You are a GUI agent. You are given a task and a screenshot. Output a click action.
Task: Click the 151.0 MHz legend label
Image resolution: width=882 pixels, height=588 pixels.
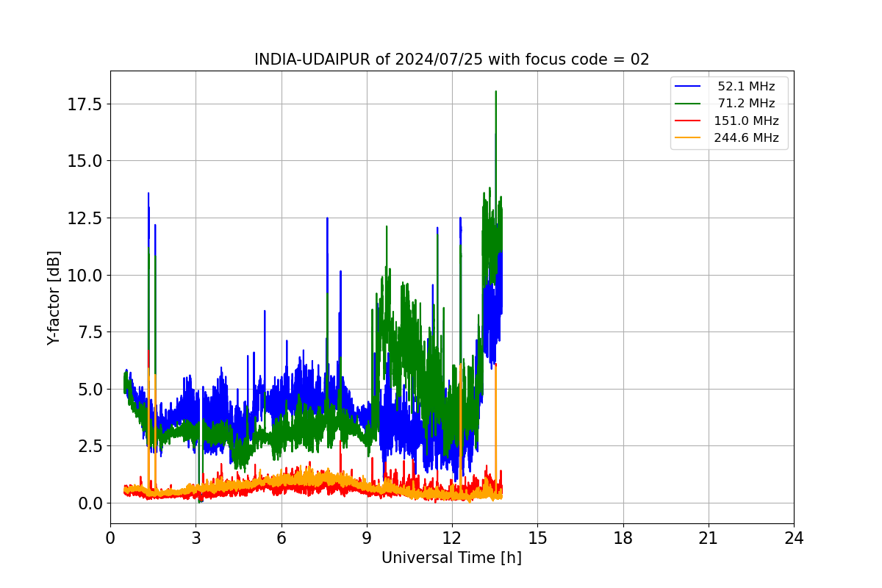pos(746,121)
